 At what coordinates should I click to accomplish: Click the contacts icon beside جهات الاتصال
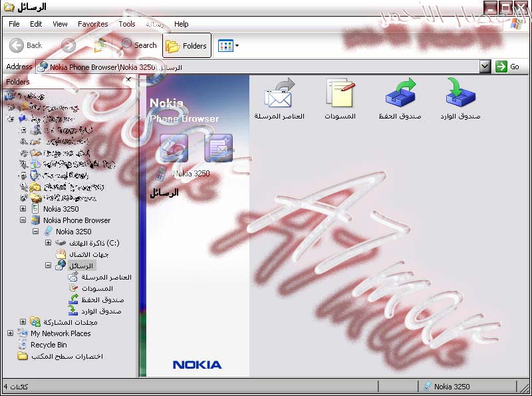[61, 254]
